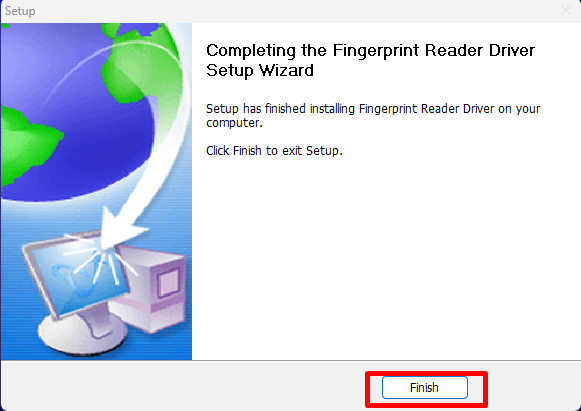Viewport: 581px width, 411px height.
Task: Click the purple square on tower front
Action: point(169,283)
